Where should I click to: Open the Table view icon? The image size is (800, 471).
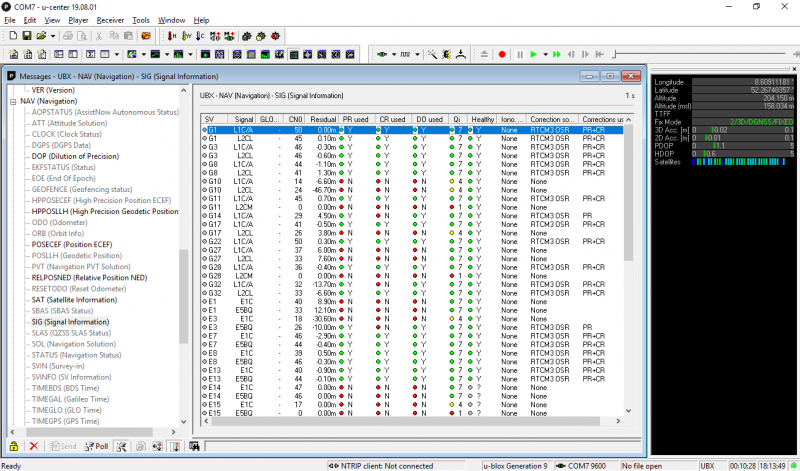[x=105, y=54]
